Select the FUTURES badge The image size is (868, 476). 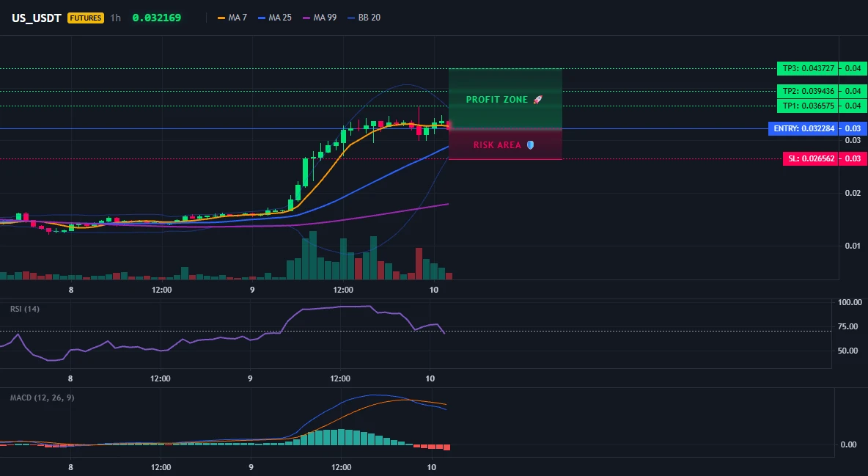point(85,18)
